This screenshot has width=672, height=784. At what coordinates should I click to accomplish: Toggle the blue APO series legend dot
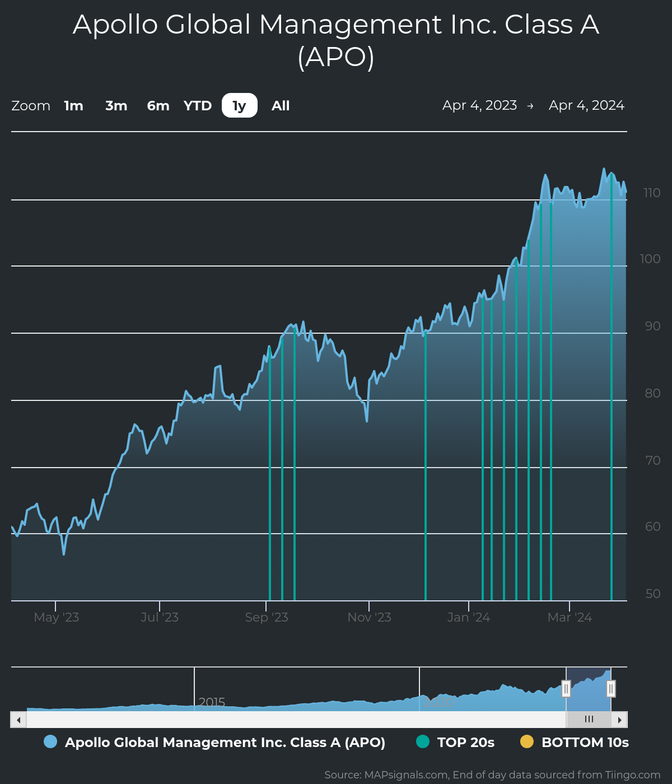tap(50, 742)
